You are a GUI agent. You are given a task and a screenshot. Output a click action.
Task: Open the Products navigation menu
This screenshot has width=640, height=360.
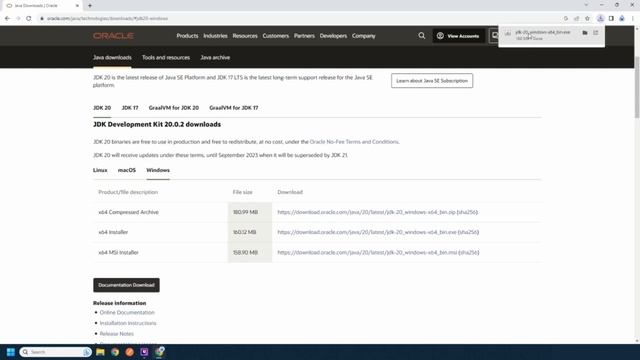tap(187, 36)
